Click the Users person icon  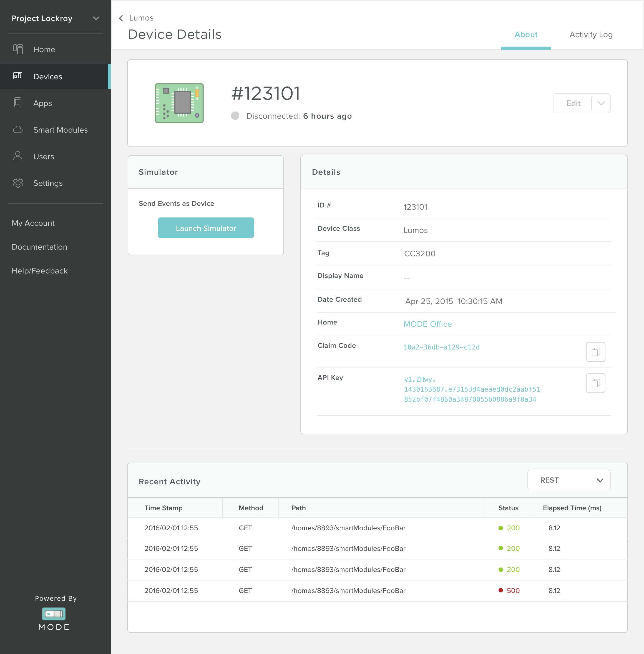[x=18, y=156]
